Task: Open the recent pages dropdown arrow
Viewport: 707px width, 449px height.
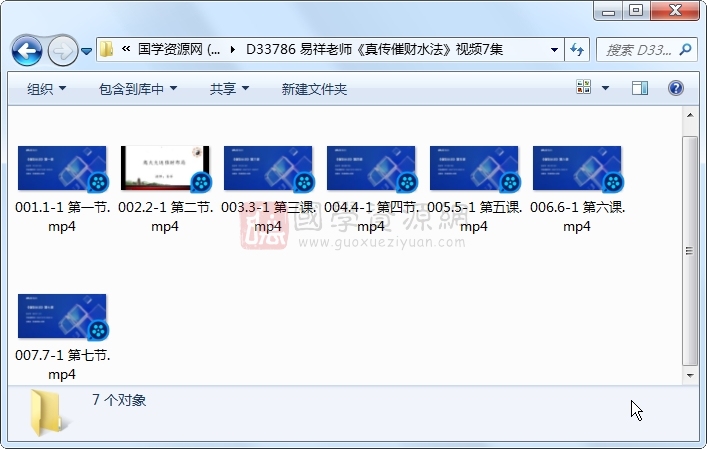Action: click(87, 50)
